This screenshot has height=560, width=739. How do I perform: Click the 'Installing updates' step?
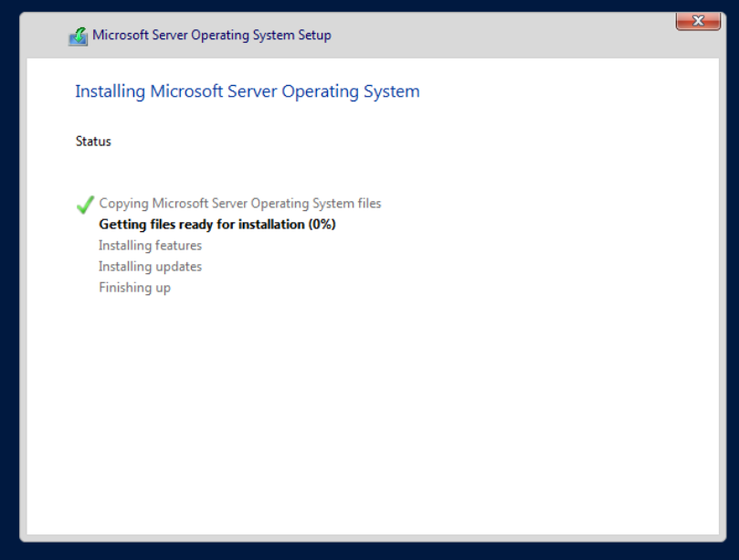[150, 267]
